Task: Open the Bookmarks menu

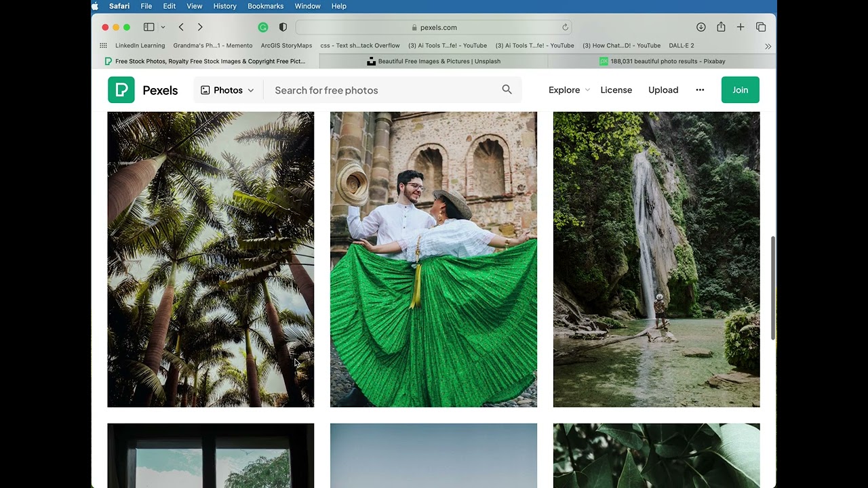Action: point(266,6)
